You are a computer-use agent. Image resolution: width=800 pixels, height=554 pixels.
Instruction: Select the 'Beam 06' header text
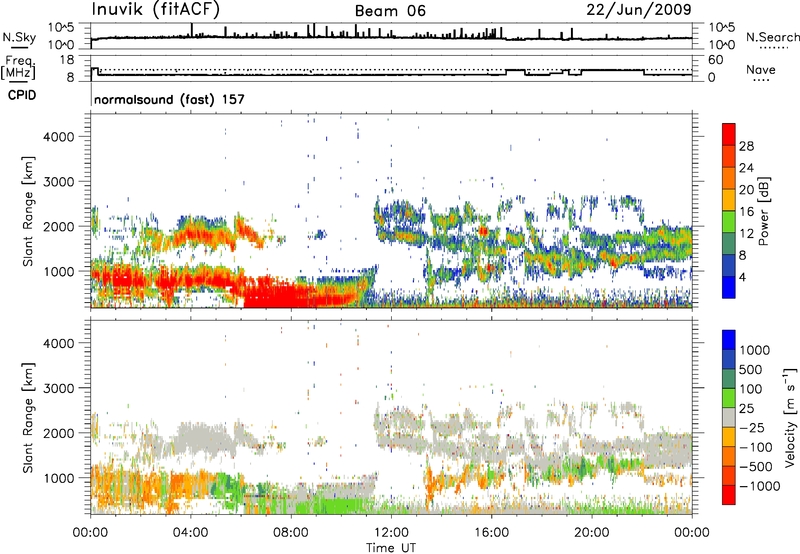point(390,11)
